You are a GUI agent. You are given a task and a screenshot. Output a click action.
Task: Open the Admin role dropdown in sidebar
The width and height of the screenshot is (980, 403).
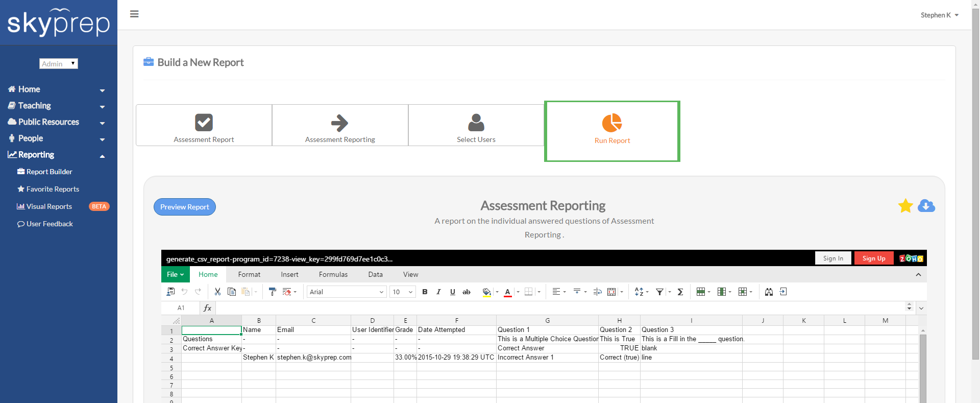point(59,63)
